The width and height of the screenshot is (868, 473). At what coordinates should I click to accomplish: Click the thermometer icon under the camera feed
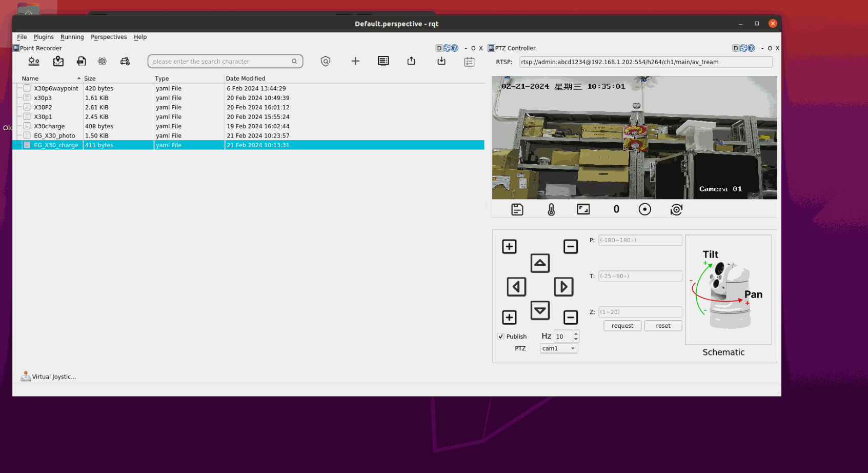pos(551,209)
